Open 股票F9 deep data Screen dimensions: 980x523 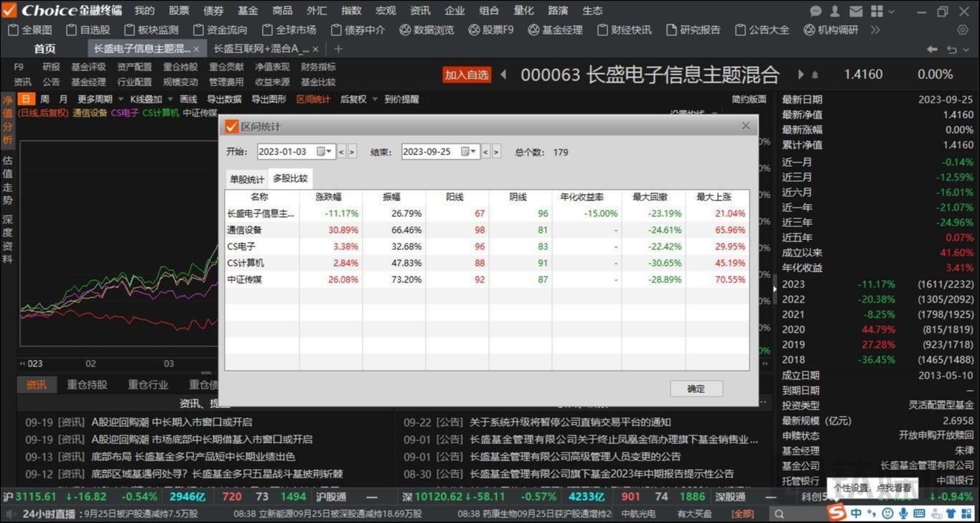pyautogui.click(x=491, y=29)
